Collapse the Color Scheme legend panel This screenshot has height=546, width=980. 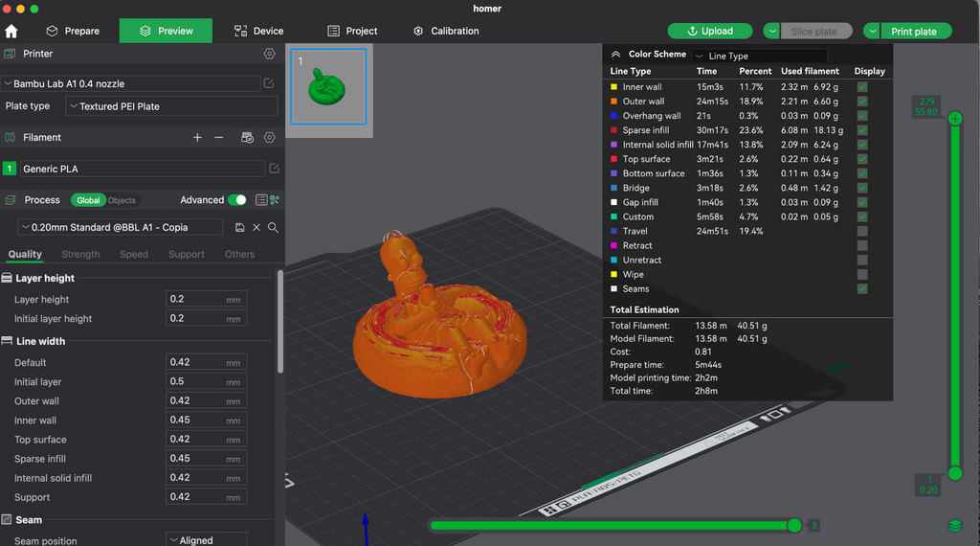coord(615,55)
